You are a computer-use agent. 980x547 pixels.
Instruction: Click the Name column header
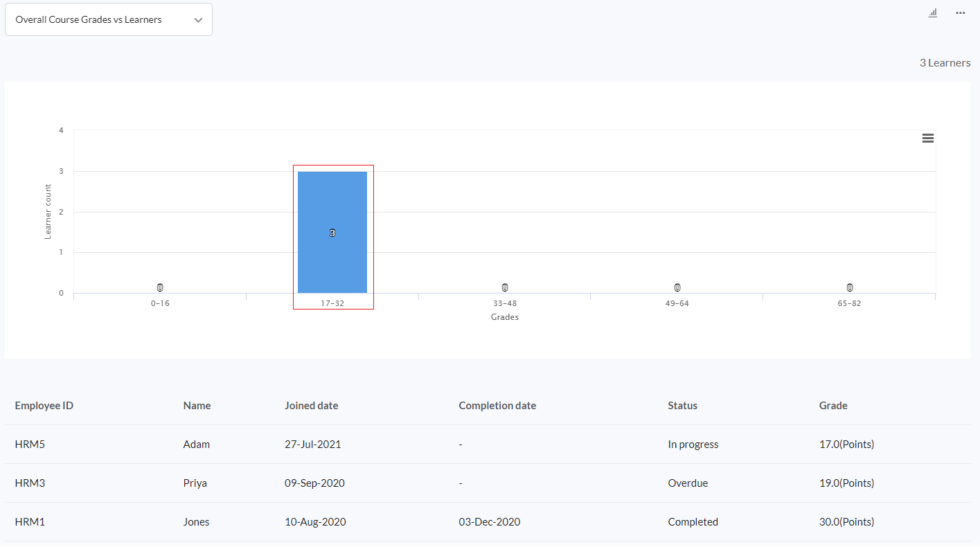197,405
